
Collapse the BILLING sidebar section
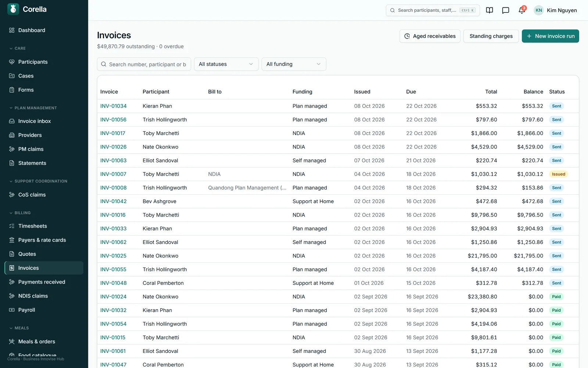coord(20,213)
